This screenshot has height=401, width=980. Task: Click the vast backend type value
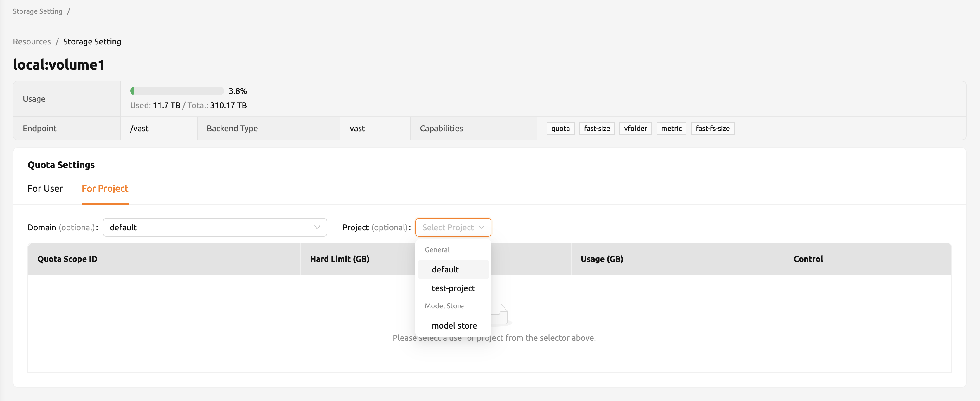357,128
